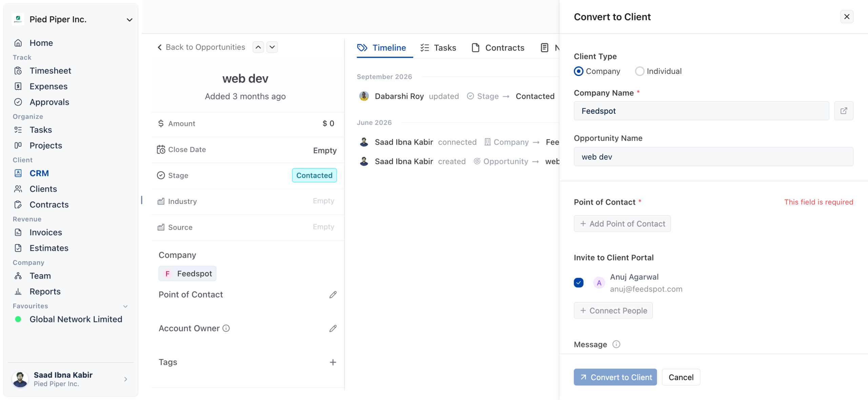Change the Contacted stage value
The width and height of the screenshot is (868, 400).
pyautogui.click(x=314, y=175)
